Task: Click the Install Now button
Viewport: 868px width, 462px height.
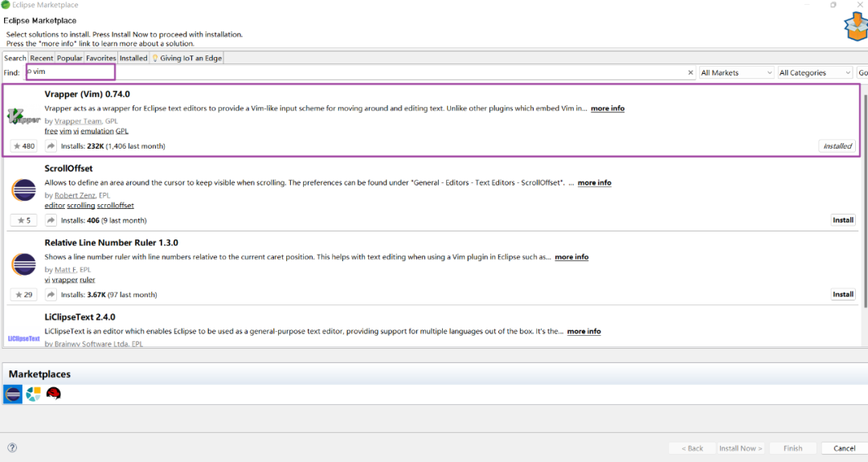Action: point(740,448)
